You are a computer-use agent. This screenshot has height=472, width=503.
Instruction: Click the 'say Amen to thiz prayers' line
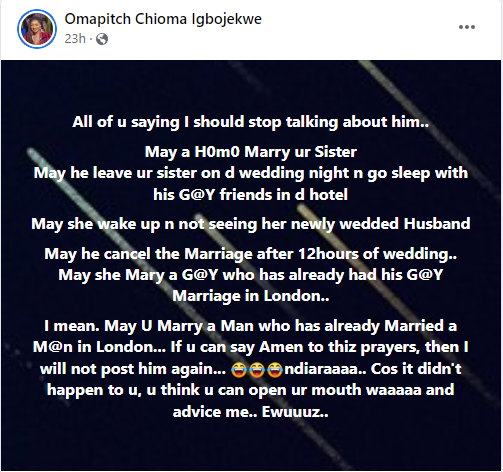(251, 347)
